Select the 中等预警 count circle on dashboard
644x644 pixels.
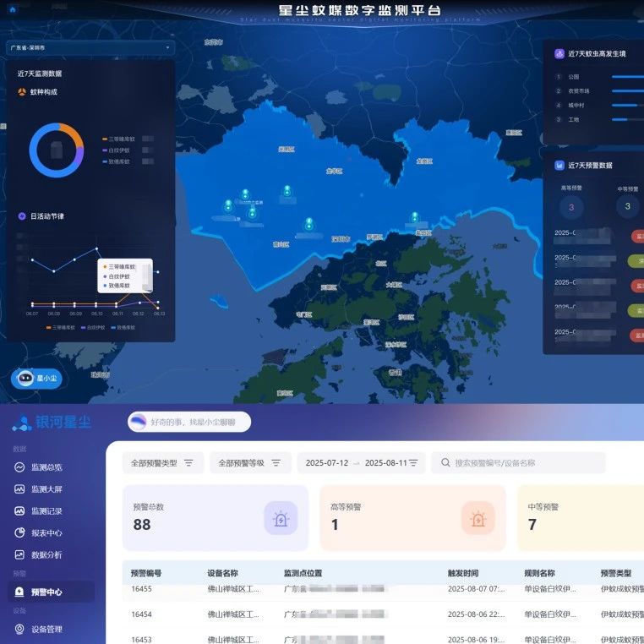627,206
